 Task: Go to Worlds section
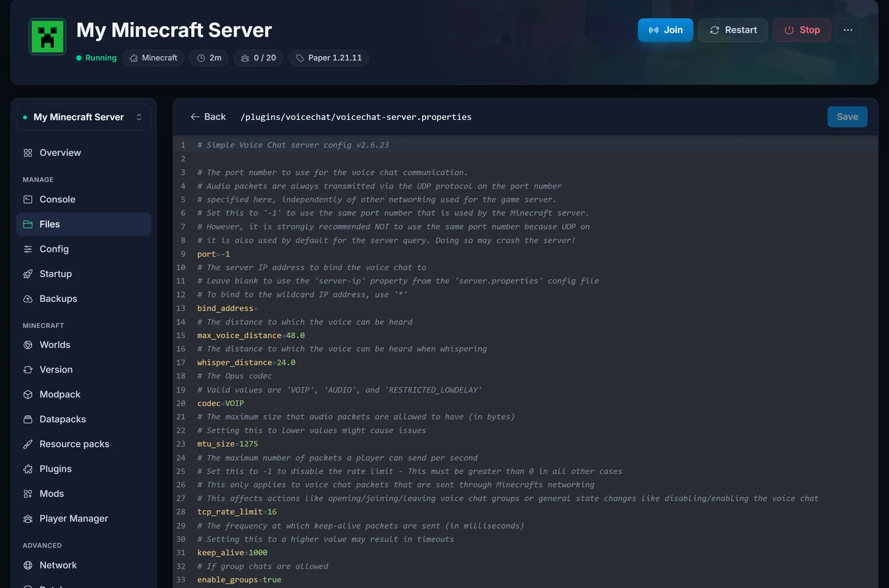coord(83,345)
